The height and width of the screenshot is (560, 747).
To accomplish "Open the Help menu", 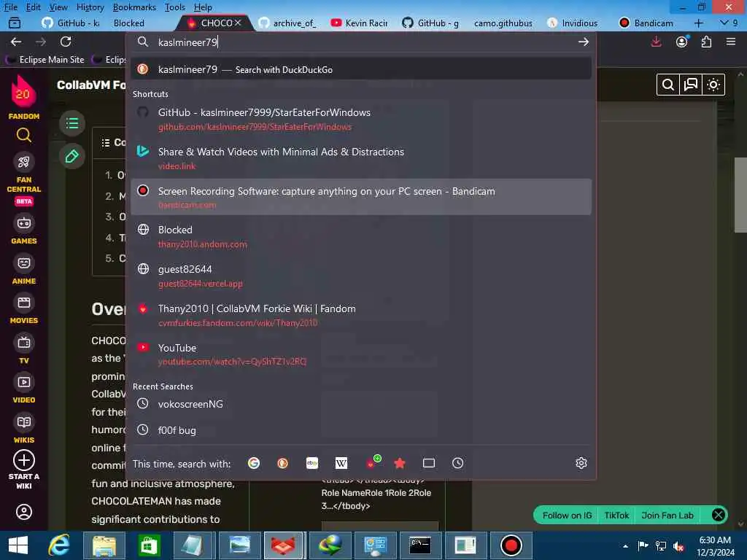I will (x=203, y=7).
